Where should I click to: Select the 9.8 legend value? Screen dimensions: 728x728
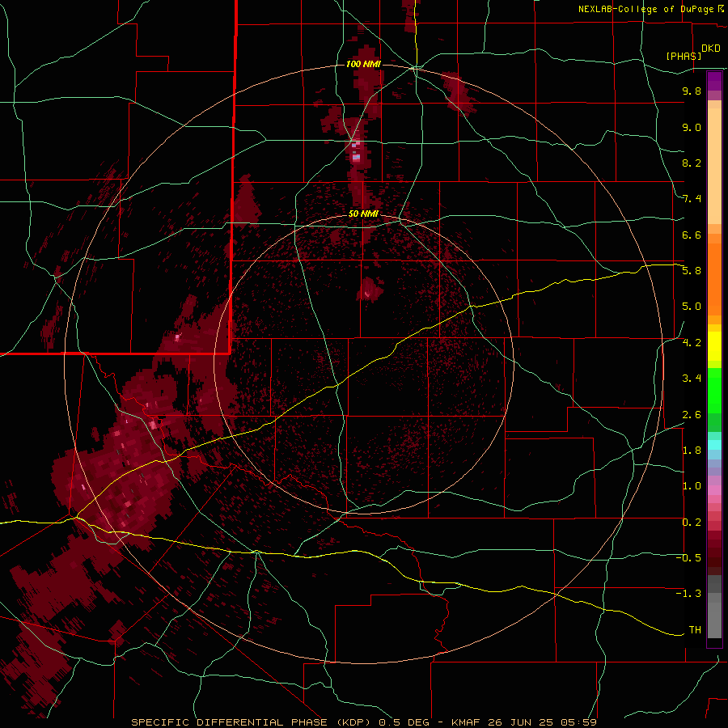[692, 91]
